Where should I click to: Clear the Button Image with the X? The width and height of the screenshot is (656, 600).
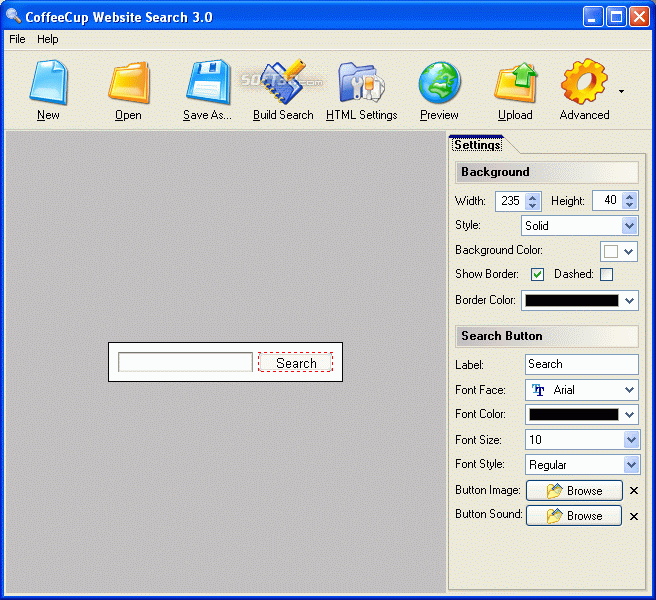click(x=634, y=491)
